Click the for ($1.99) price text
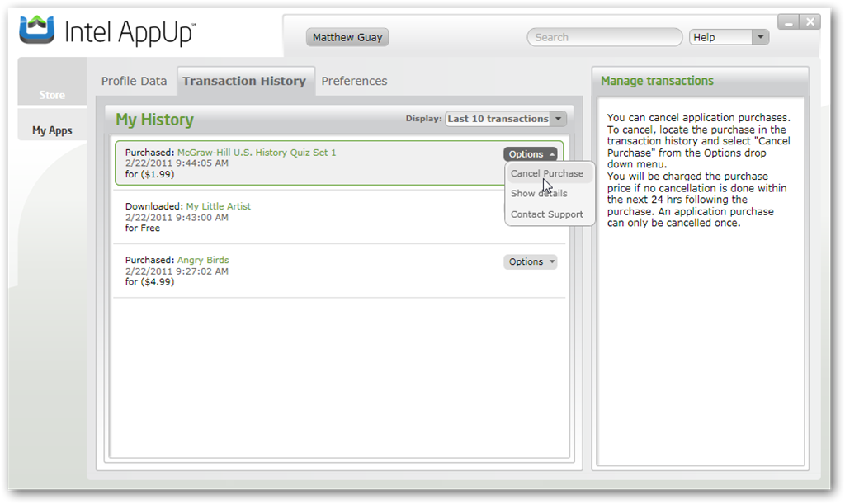This screenshot has height=504, width=845. coord(150,175)
